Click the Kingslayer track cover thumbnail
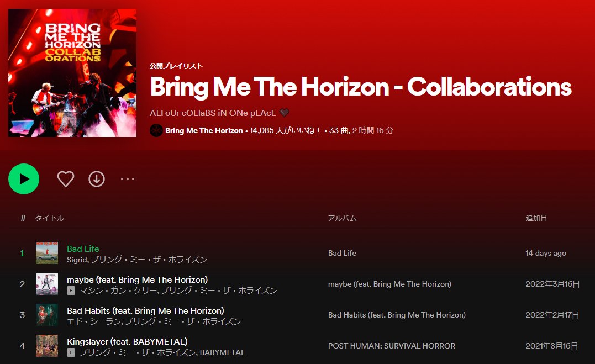 pos(47,346)
